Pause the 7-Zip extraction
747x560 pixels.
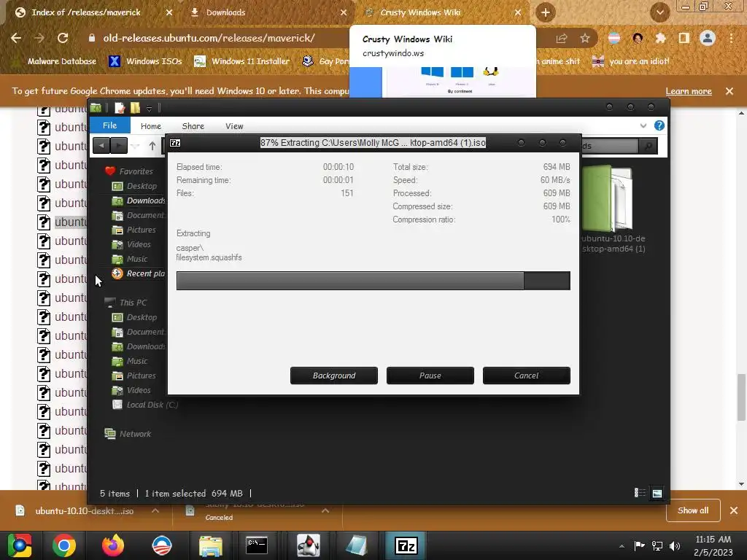pos(430,376)
